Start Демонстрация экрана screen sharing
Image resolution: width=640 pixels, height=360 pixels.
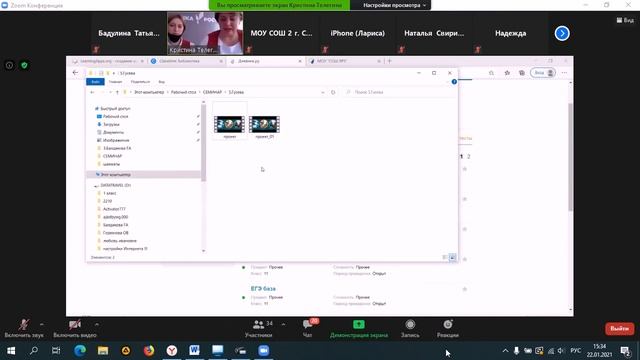point(359,329)
